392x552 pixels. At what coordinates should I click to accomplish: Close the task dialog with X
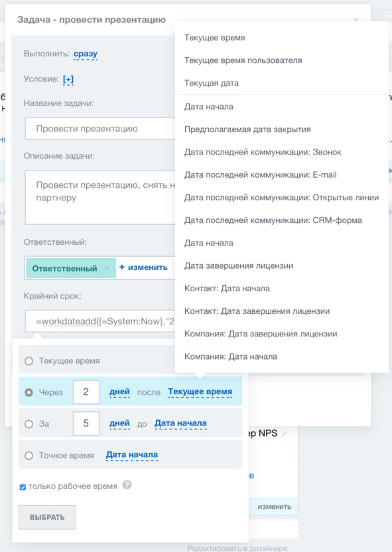coord(356,20)
